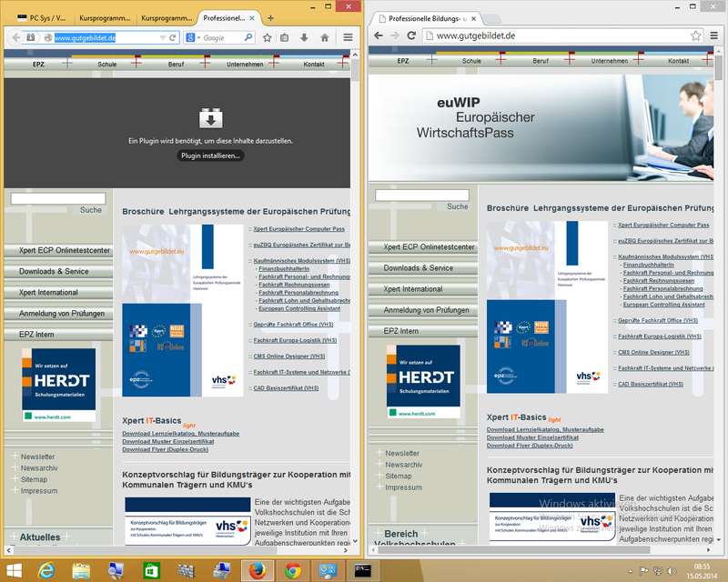Click Chrome bookmark star icon
This screenshot has height=582, width=728.
(695, 35)
